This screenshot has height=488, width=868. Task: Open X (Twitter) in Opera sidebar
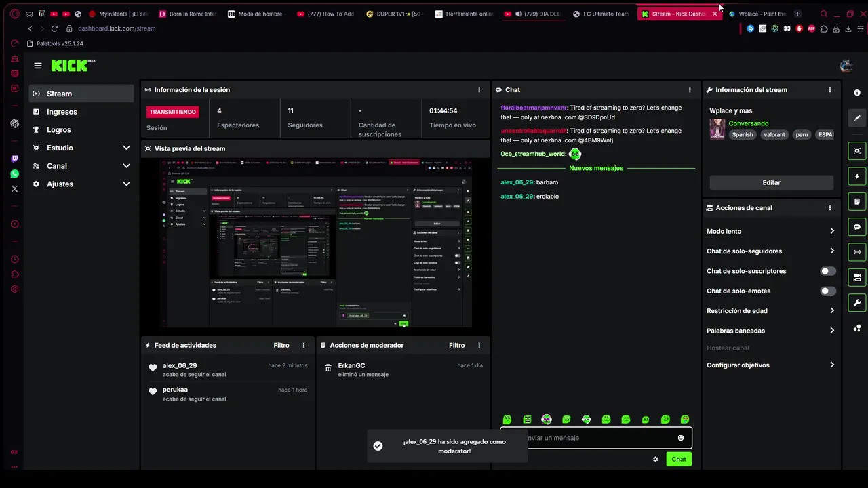(x=15, y=188)
